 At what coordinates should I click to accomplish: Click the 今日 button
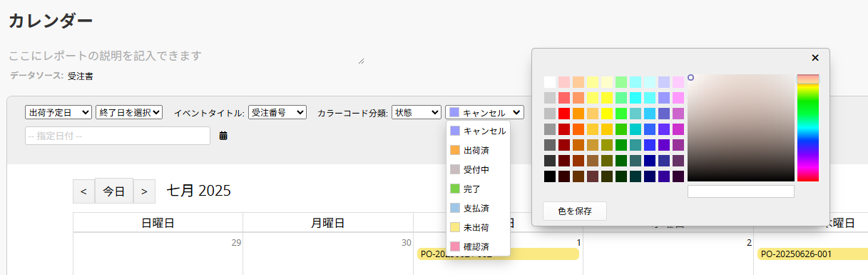114,191
